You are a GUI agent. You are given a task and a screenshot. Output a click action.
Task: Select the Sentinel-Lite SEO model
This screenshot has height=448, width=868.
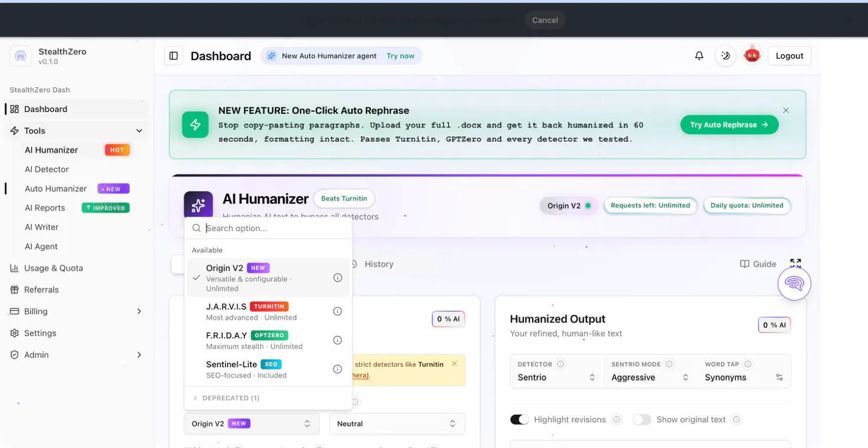tap(268, 369)
